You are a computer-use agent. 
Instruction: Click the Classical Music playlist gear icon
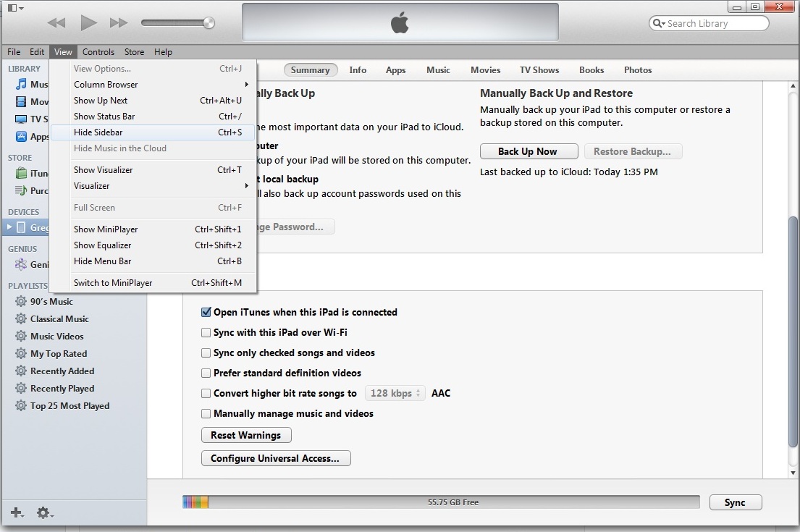[x=21, y=318]
